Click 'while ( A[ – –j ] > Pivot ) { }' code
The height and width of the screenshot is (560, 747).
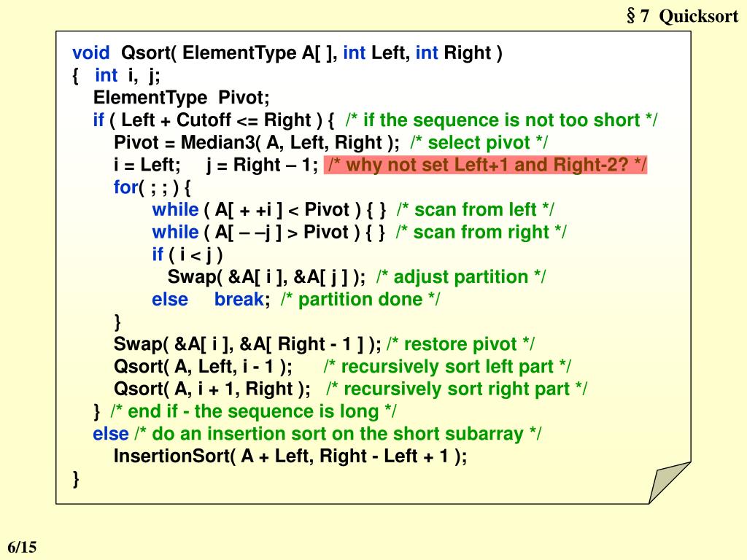(268, 233)
